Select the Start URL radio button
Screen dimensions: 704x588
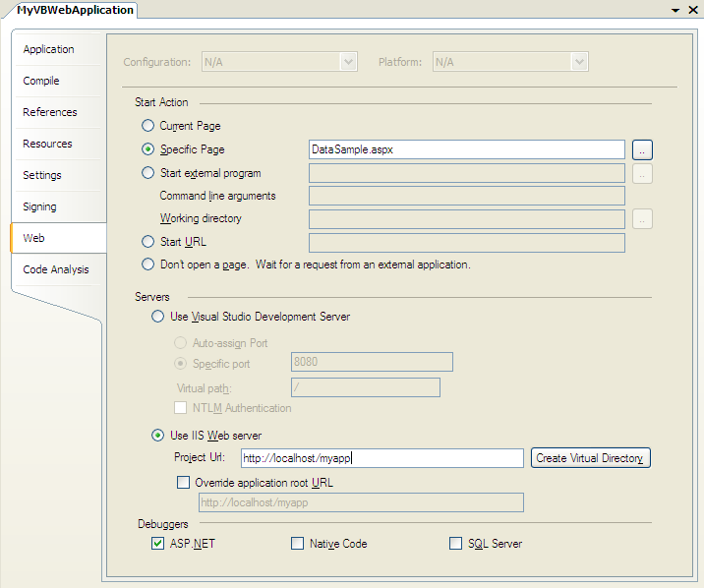[148, 242]
